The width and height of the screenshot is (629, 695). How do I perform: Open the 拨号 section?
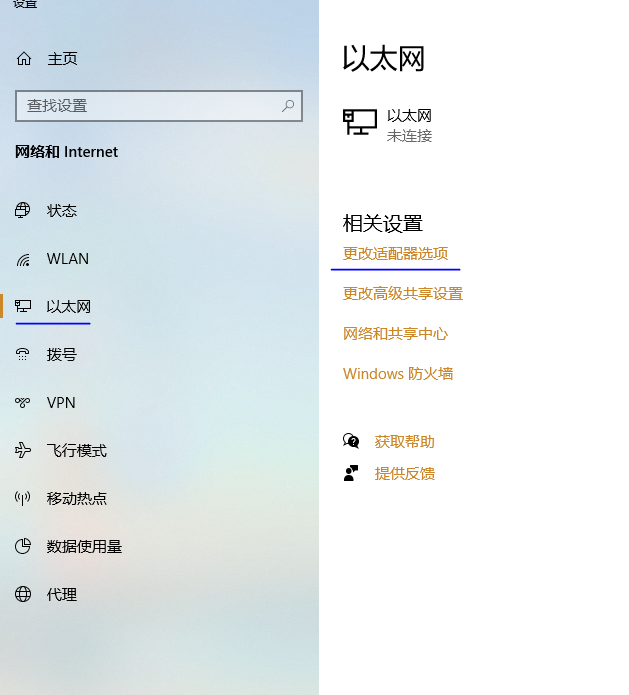click(62, 355)
